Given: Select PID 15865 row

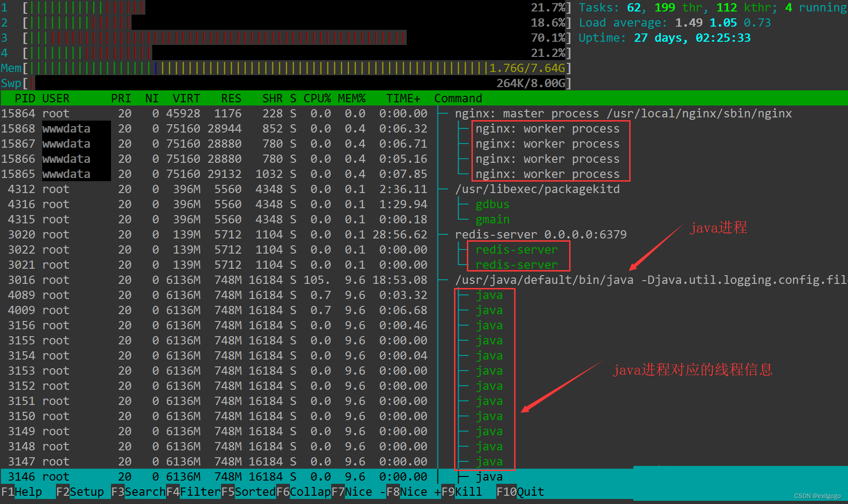Looking at the screenshot, I should [424, 174].
